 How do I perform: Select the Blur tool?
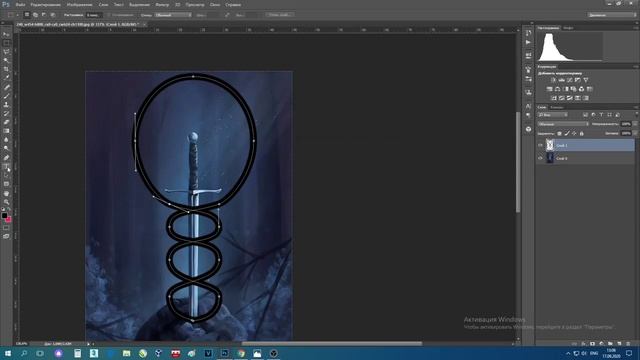coord(6,140)
